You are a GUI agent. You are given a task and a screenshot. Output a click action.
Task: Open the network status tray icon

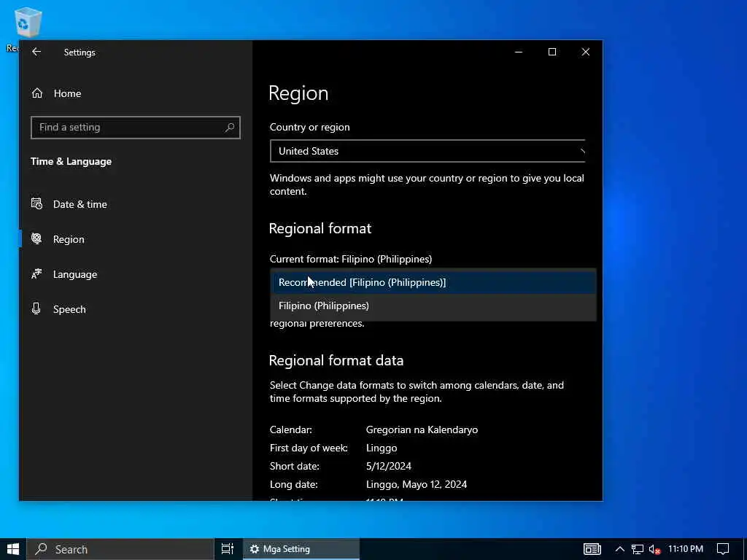[637, 549]
